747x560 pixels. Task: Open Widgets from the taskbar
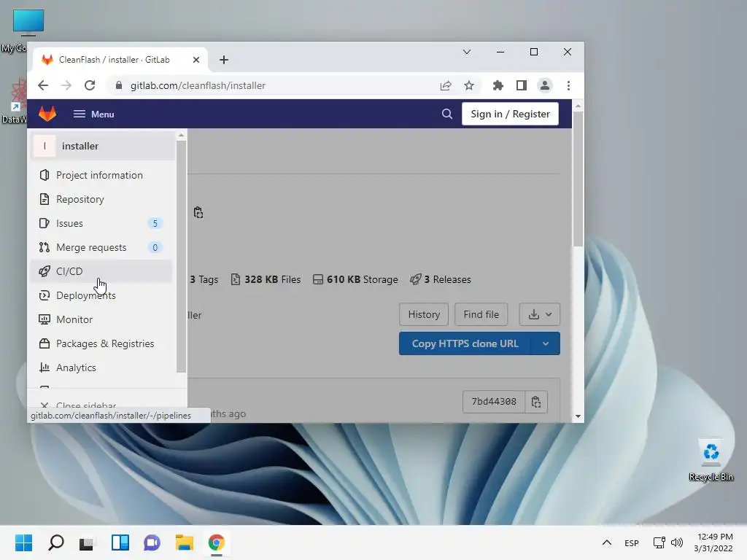click(120, 542)
